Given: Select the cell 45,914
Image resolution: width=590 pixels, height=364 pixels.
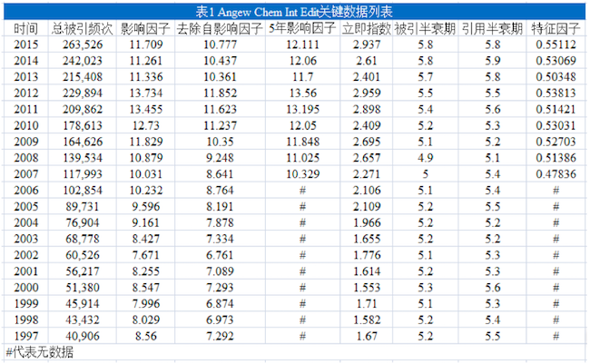Looking at the screenshot, I should [x=83, y=303].
